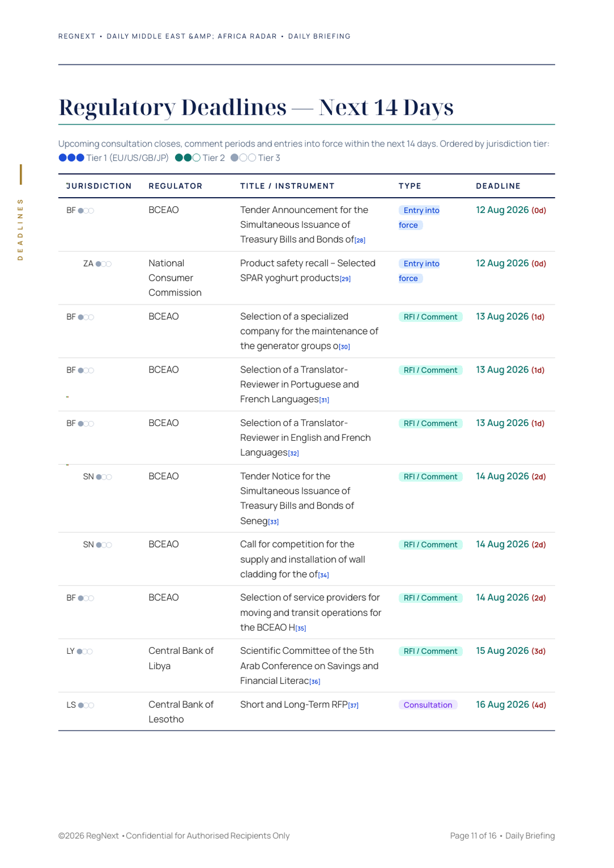The image size is (614, 868).
Task: Click RFI / Comment badge in the generator groups row
Action: (x=430, y=317)
